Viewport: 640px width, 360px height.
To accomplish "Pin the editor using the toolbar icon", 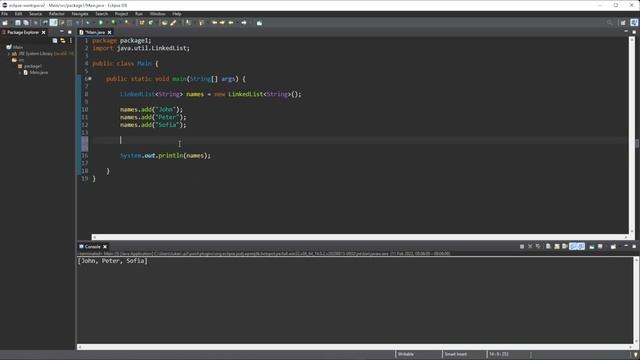I will tap(259, 23).
